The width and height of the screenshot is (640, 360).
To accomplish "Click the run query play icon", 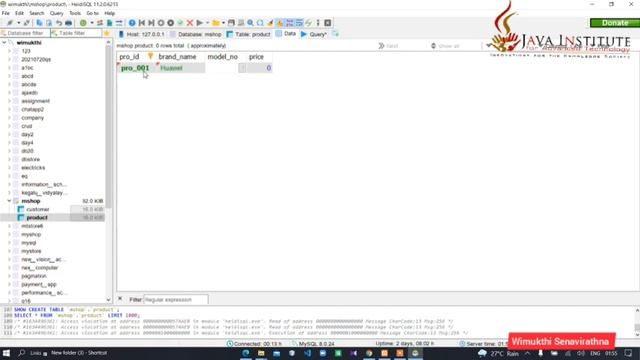I will [x=200, y=23].
